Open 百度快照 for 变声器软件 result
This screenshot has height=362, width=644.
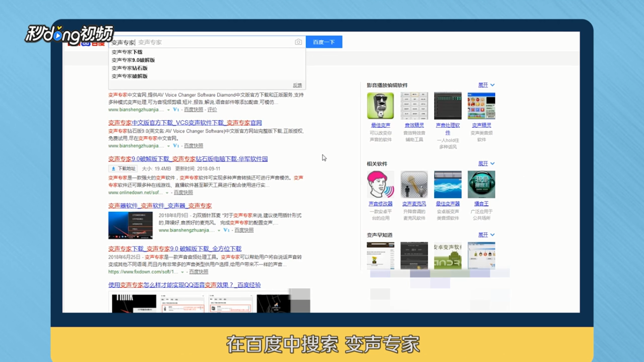[244, 230]
